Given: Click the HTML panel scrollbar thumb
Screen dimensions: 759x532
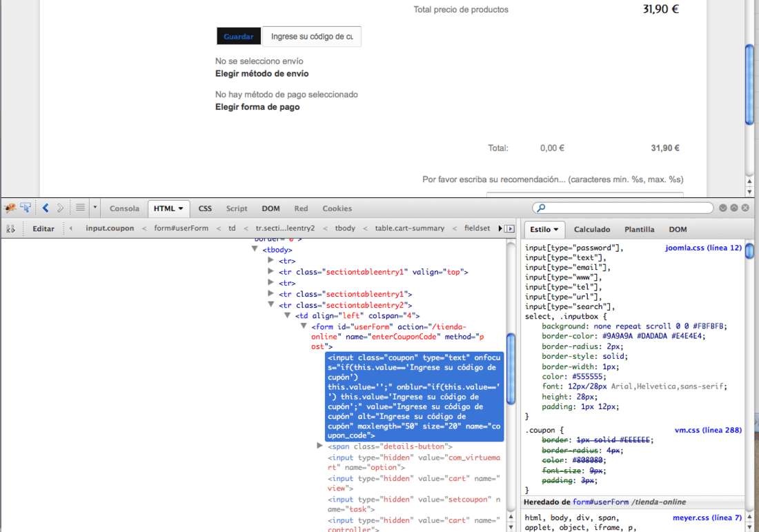Looking at the screenshot, I should point(510,368).
